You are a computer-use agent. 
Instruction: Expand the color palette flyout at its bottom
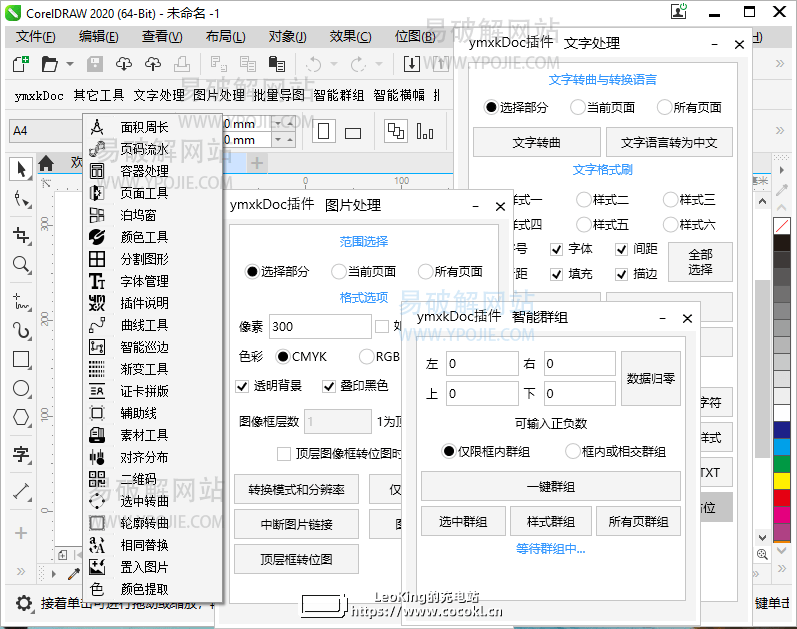click(782, 568)
